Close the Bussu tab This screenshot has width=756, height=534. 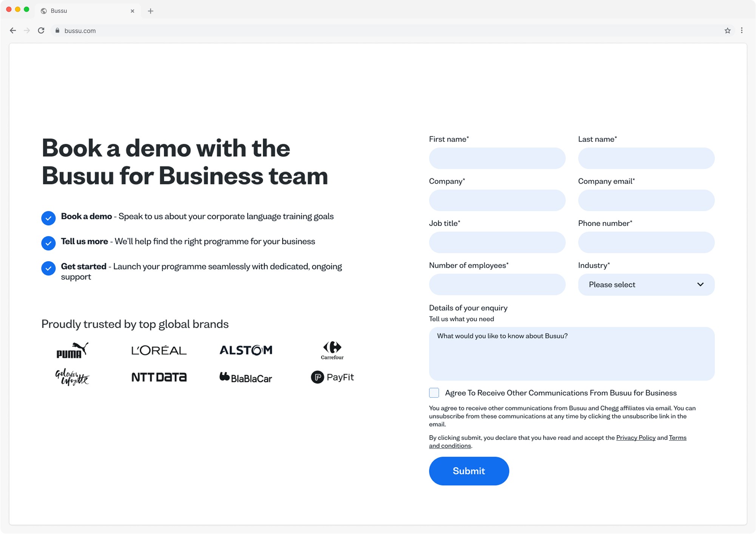pyautogui.click(x=133, y=11)
